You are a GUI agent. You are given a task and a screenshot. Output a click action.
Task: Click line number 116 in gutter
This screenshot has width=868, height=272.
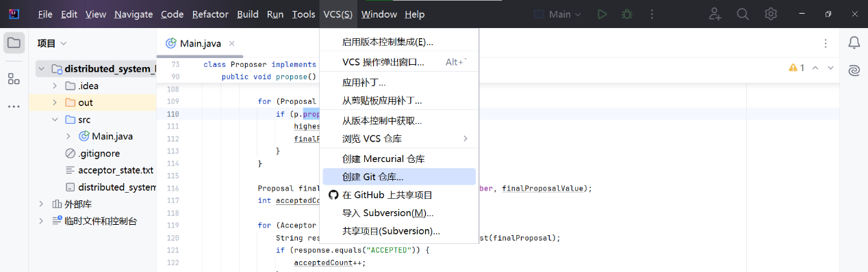pyautogui.click(x=173, y=188)
